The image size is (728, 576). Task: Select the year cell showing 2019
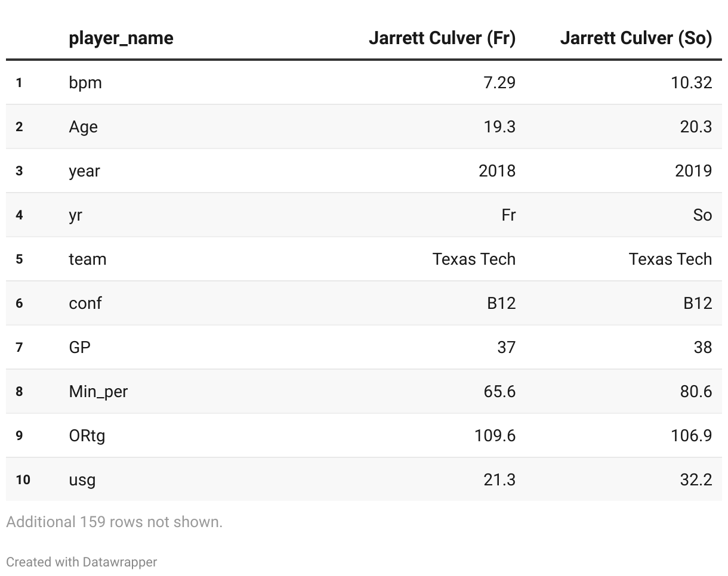693,171
